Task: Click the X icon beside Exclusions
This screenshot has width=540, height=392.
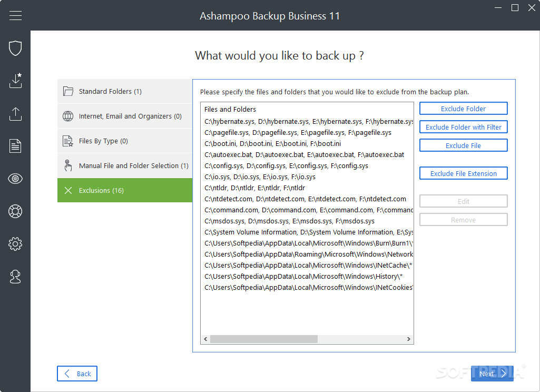Action: (68, 191)
